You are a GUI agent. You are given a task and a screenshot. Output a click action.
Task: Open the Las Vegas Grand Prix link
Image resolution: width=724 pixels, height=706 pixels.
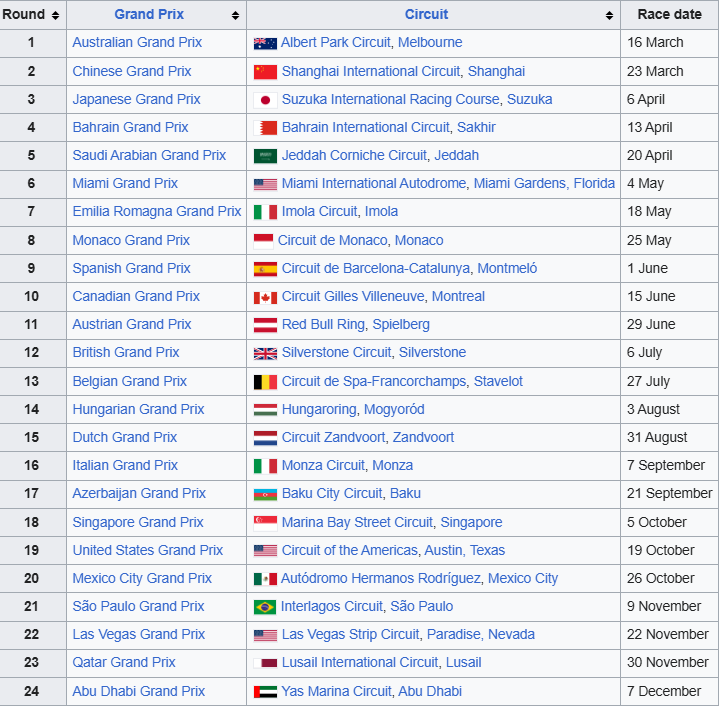(x=138, y=635)
